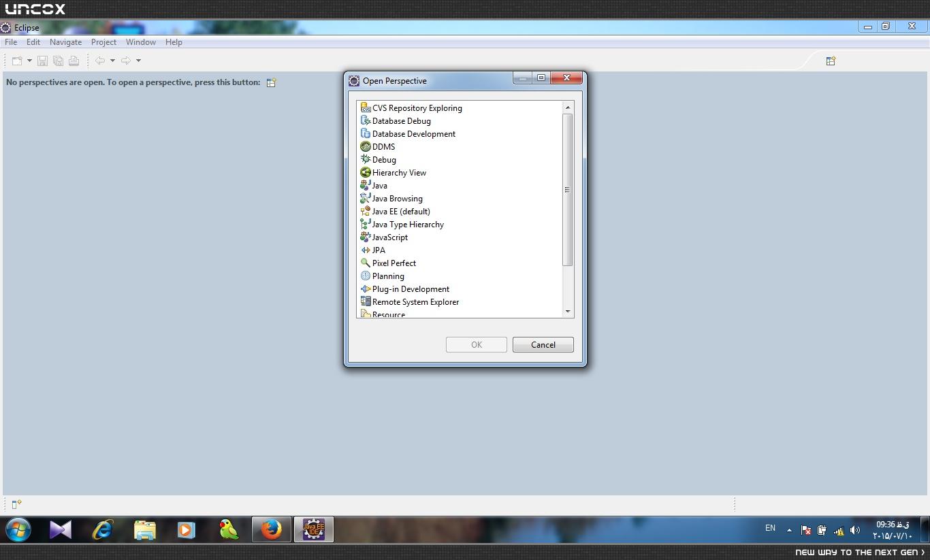930x560 pixels.
Task: Select "Remote System Explorer" in the list
Action: tap(415, 301)
